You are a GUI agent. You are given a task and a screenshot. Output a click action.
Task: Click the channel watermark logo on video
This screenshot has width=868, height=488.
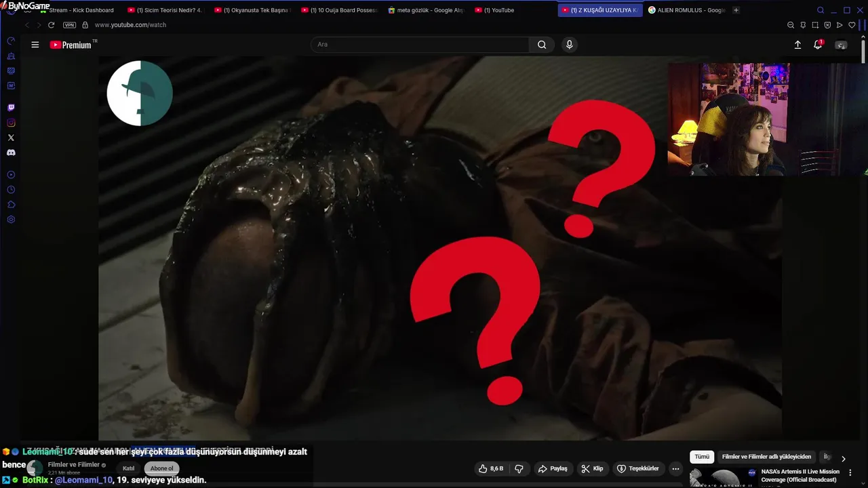click(x=140, y=94)
